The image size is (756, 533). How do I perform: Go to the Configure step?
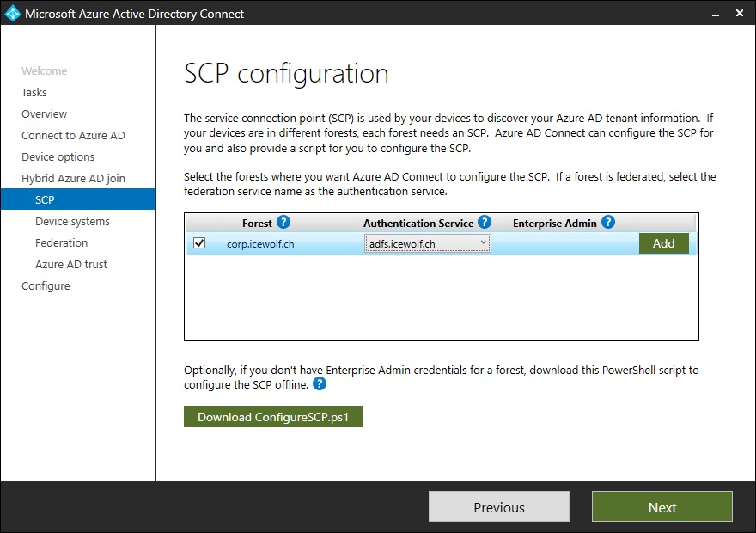[46, 286]
